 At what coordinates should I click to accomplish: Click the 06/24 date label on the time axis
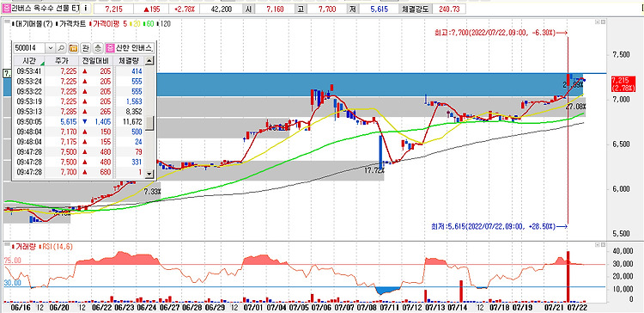(x=146, y=307)
